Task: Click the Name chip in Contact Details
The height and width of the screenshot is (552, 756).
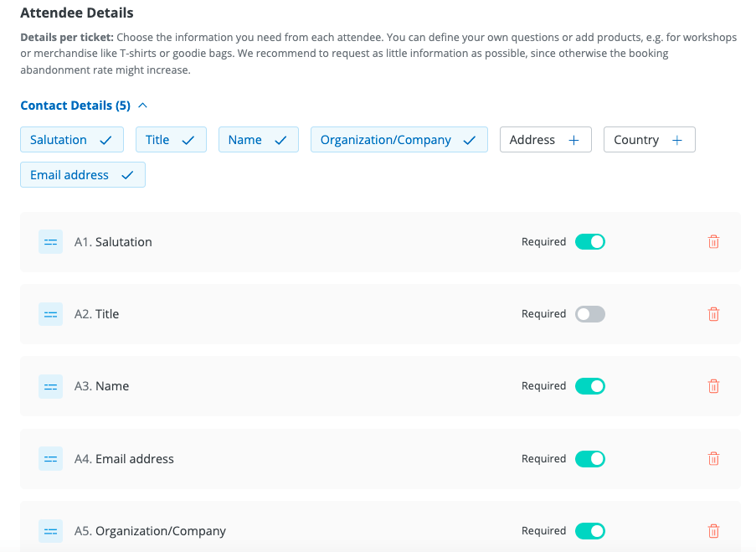Action: click(258, 140)
